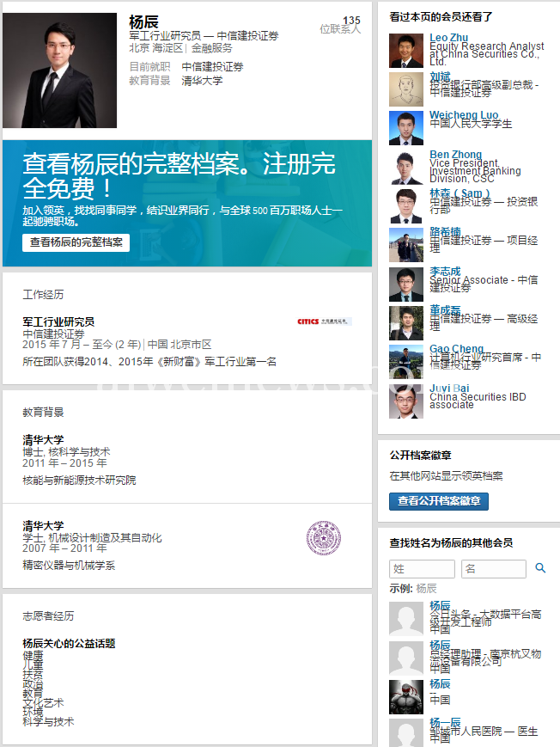Open Weicheng Luo's profile link

click(x=464, y=115)
